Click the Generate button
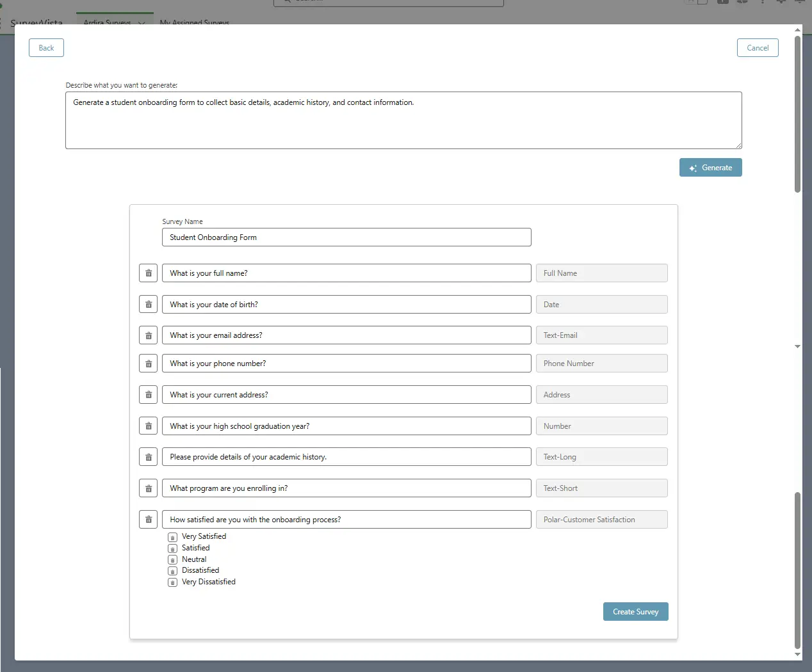 point(710,168)
